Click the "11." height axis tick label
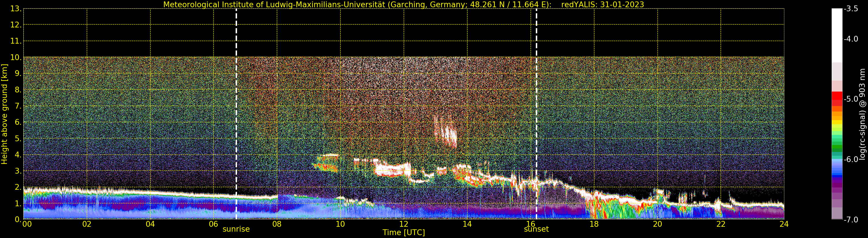This screenshot has height=238, width=868. pyautogui.click(x=16, y=41)
